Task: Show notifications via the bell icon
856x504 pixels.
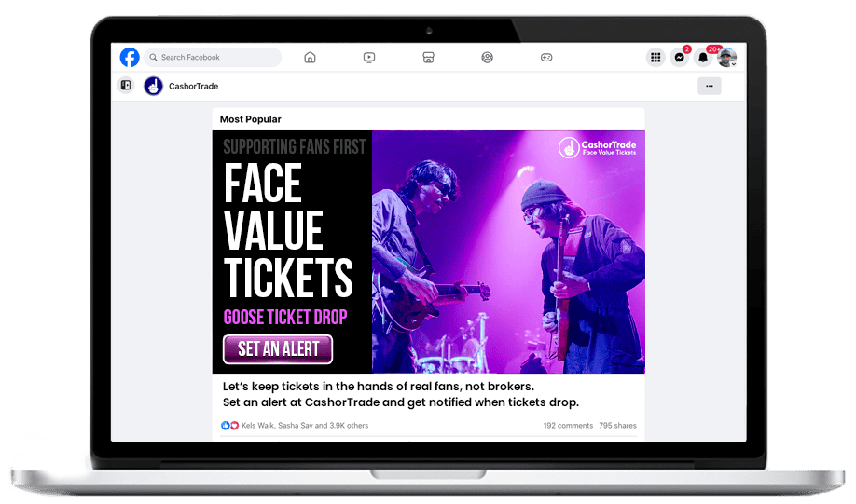Action: tap(704, 58)
